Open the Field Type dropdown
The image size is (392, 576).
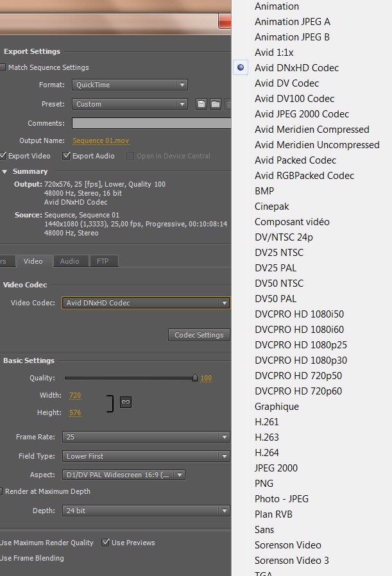click(x=146, y=456)
